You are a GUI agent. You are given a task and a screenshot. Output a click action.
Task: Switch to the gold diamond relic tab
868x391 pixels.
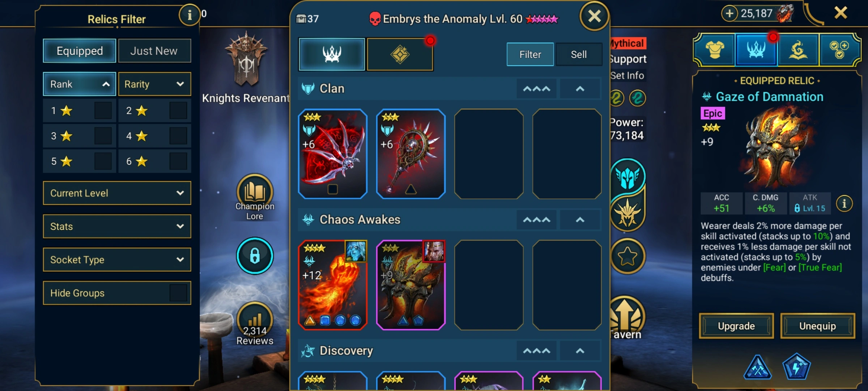pos(400,54)
